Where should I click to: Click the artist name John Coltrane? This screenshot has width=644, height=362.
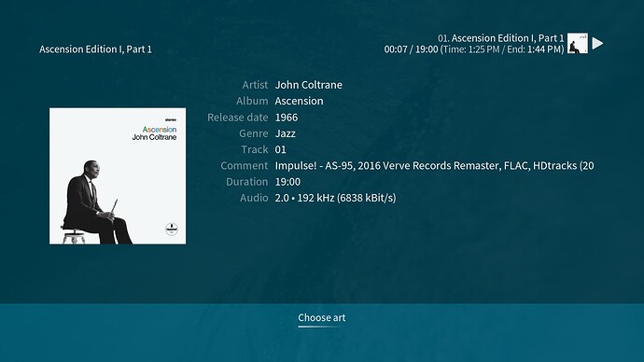click(308, 85)
